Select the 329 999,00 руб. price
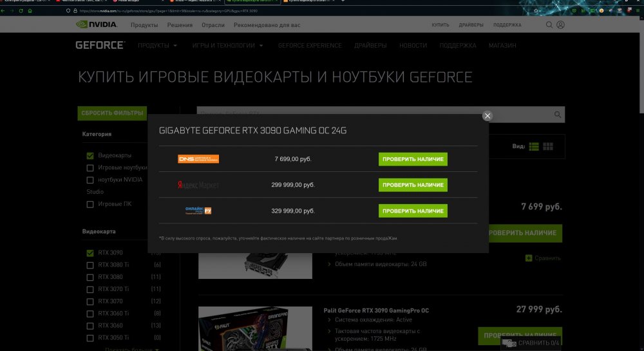 (293, 211)
